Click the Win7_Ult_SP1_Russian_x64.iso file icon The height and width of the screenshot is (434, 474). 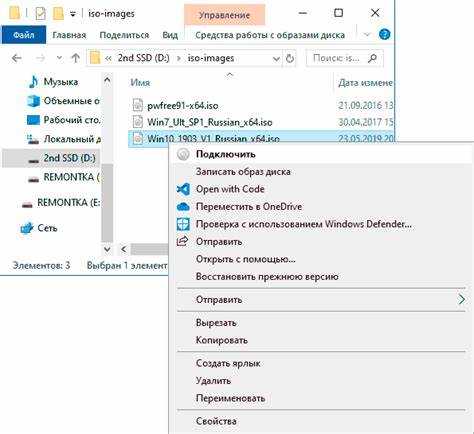pyautogui.click(x=137, y=122)
